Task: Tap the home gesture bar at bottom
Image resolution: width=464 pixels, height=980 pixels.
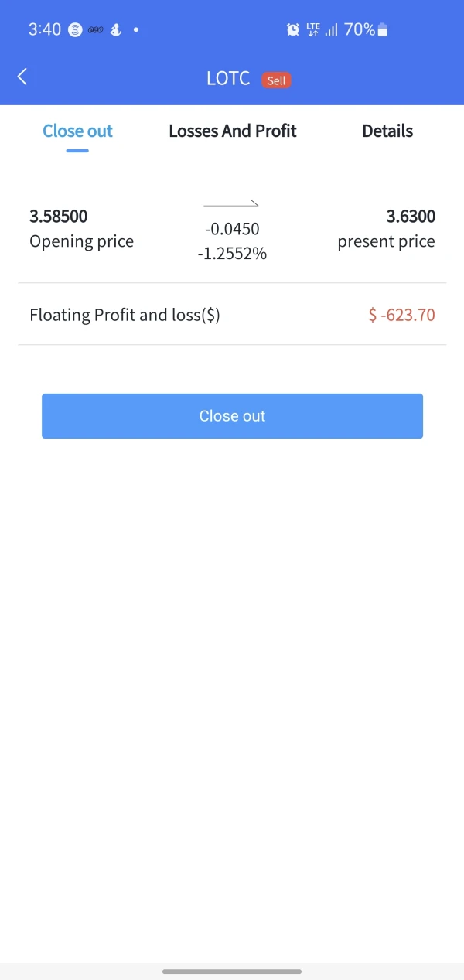Action: pyautogui.click(x=232, y=971)
